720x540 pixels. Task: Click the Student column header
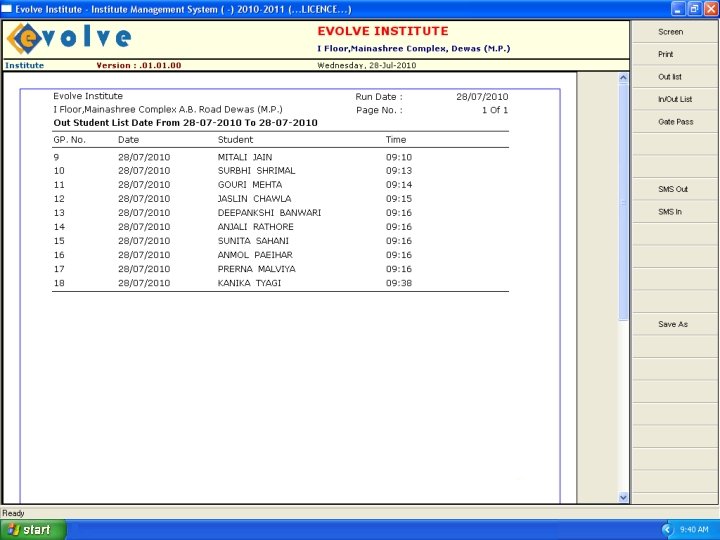coord(235,140)
